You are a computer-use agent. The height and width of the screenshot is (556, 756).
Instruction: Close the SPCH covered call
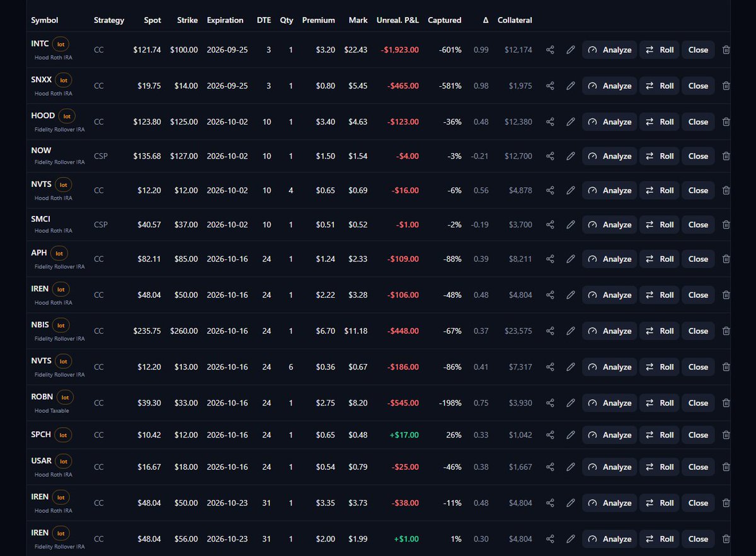pos(698,435)
